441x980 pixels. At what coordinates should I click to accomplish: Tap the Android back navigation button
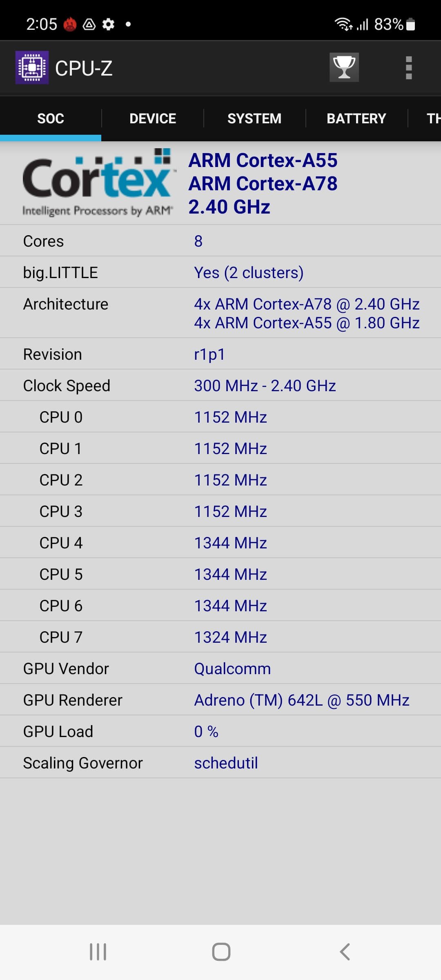pyautogui.click(x=345, y=952)
